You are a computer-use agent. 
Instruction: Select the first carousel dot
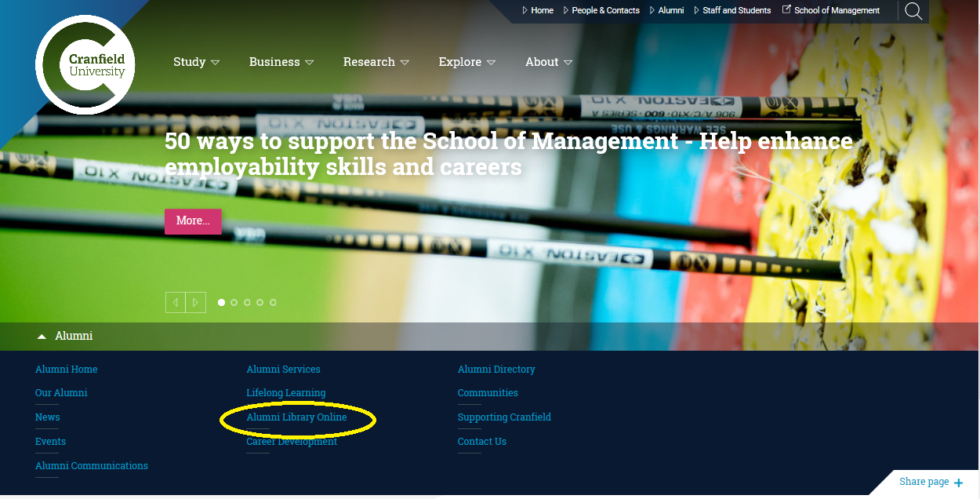pyautogui.click(x=221, y=302)
